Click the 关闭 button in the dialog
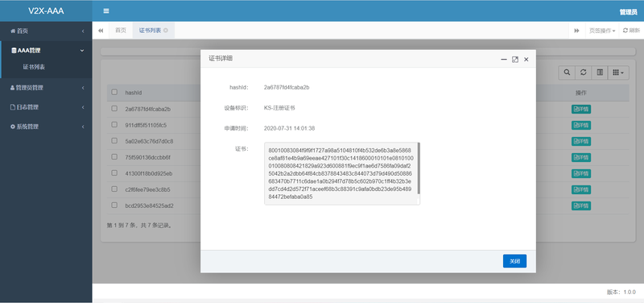This screenshot has height=303, width=644. (x=514, y=261)
